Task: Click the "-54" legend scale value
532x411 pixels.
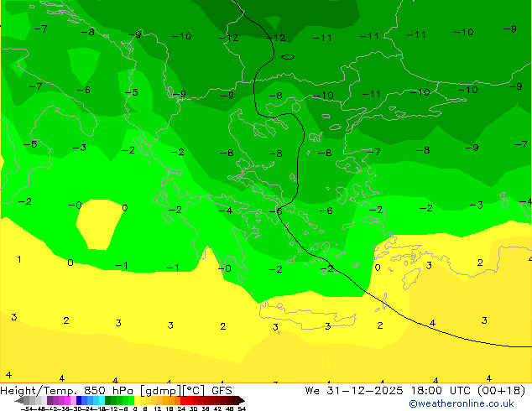Action: coord(27,408)
